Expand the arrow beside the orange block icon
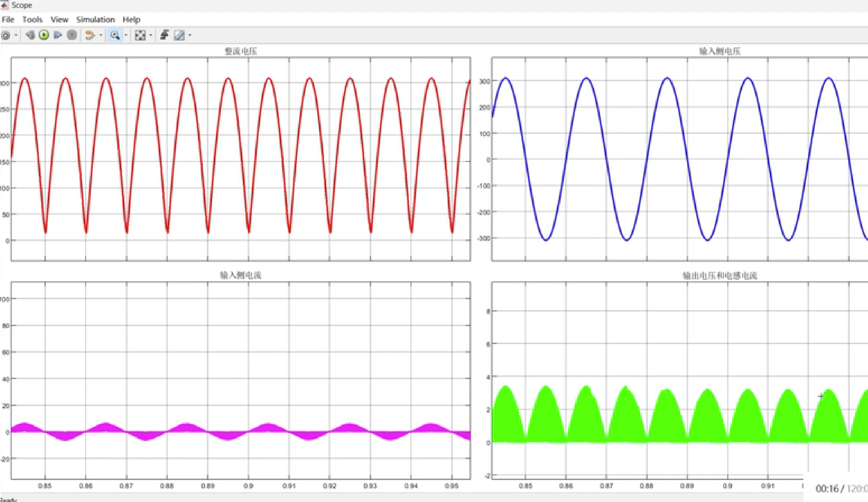Screen dimensions: 868x502 click(101, 35)
